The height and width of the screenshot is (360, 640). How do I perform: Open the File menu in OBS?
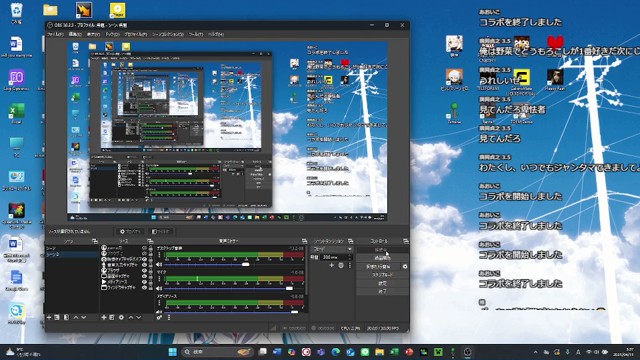tap(55, 34)
